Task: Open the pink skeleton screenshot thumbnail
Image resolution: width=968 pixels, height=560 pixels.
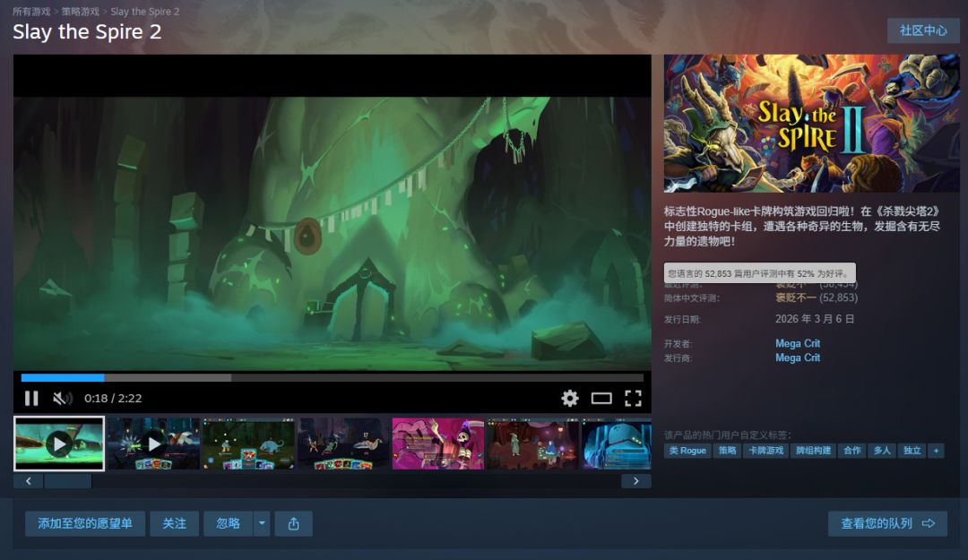Action: tap(438, 444)
